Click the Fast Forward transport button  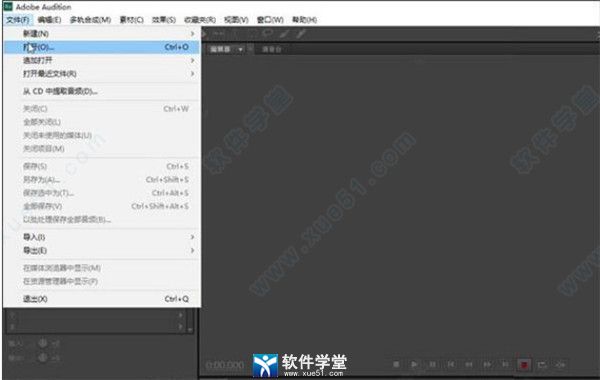(487, 364)
